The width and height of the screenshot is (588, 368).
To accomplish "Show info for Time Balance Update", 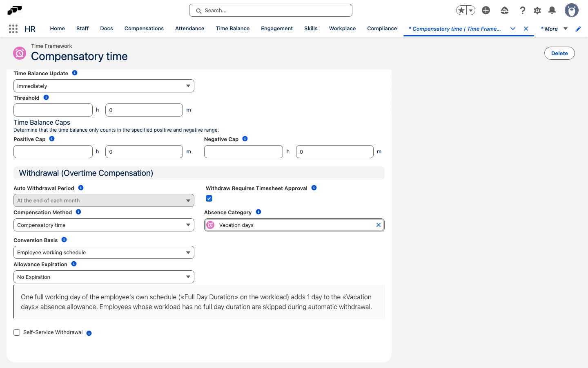I will (75, 73).
